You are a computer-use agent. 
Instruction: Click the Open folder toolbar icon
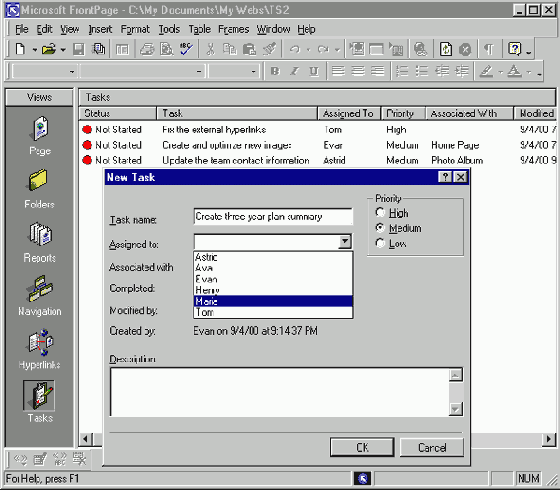(x=49, y=49)
